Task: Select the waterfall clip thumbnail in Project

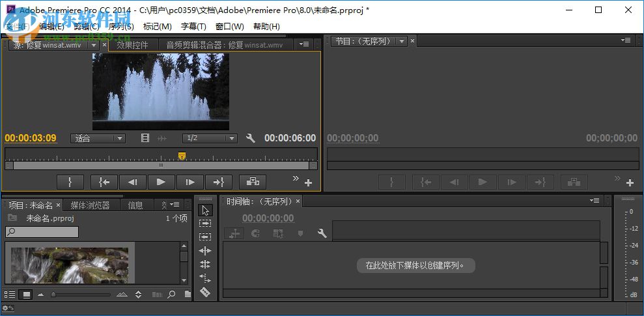Action: coord(70,265)
